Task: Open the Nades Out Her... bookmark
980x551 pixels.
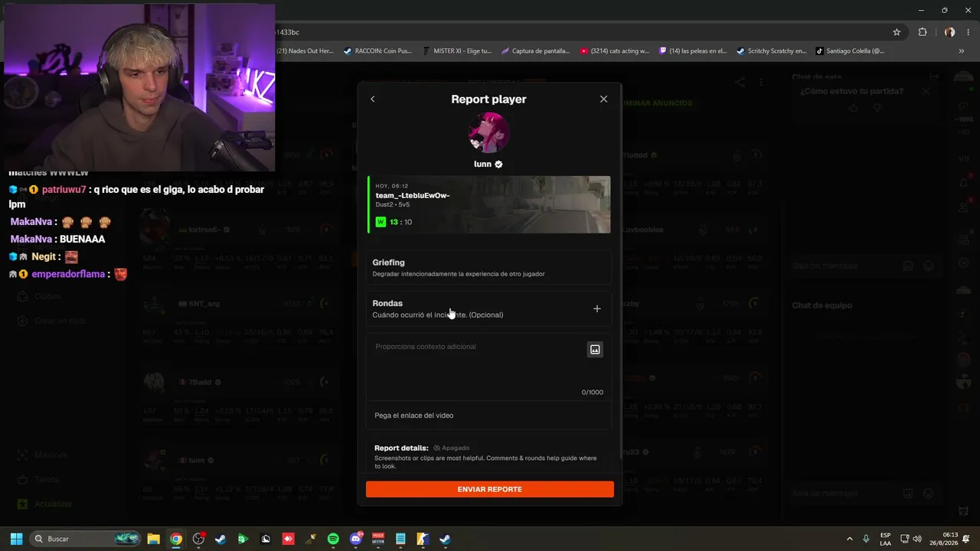Action: tap(305, 51)
